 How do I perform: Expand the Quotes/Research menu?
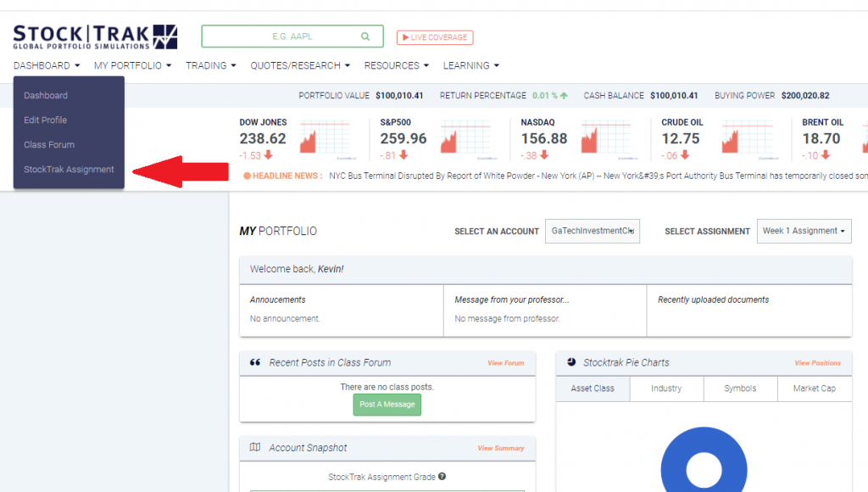[300, 65]
